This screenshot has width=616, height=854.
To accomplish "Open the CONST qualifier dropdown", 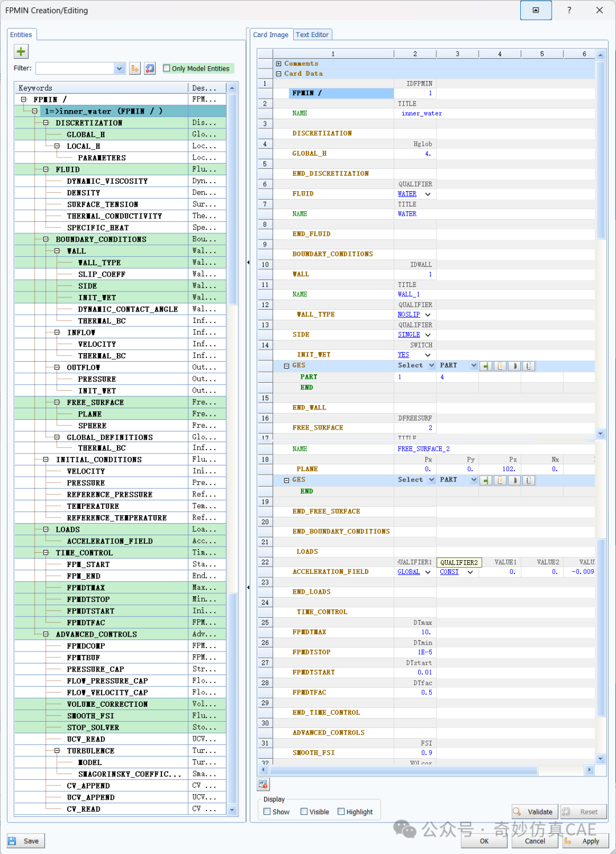I will click(x=470, y=572).
